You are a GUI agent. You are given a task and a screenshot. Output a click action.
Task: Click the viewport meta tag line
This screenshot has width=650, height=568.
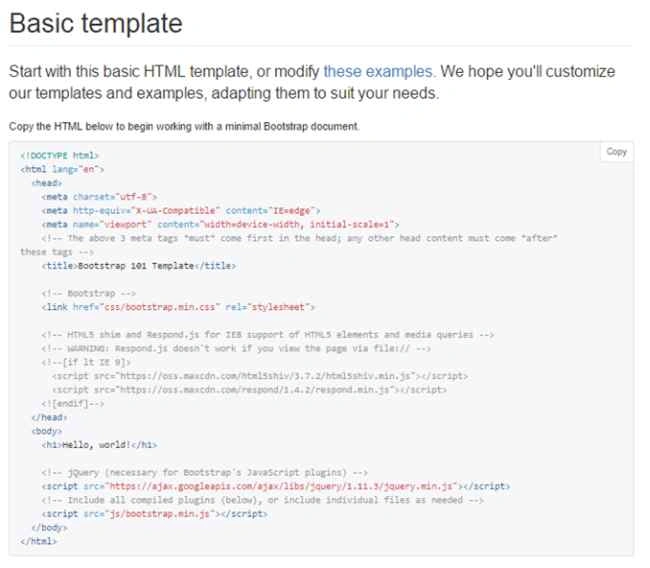click(220, 224)
